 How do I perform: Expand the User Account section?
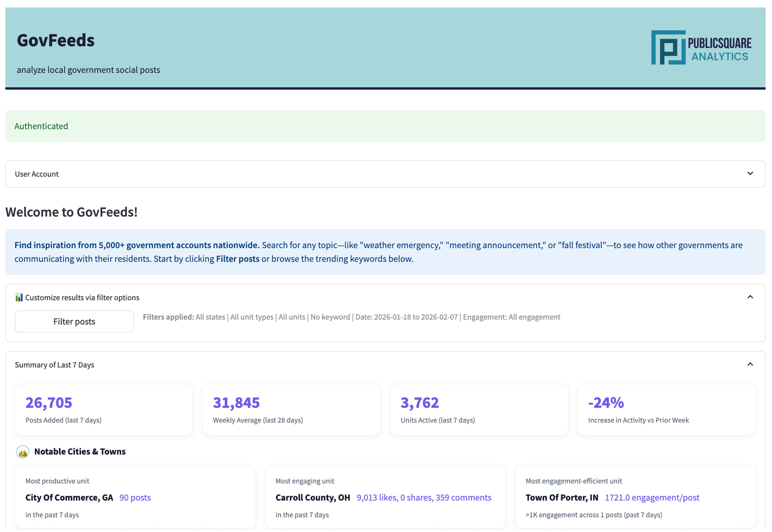750,173
